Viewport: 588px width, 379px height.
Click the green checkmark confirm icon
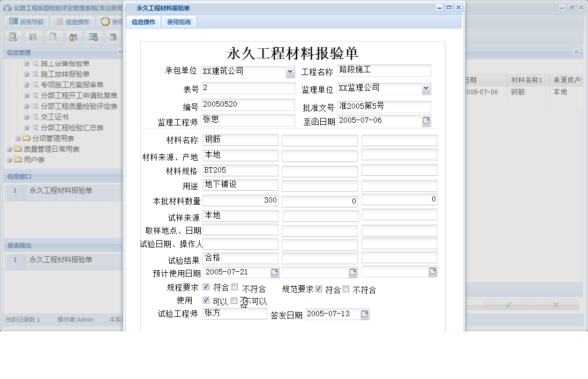(508, 305)
